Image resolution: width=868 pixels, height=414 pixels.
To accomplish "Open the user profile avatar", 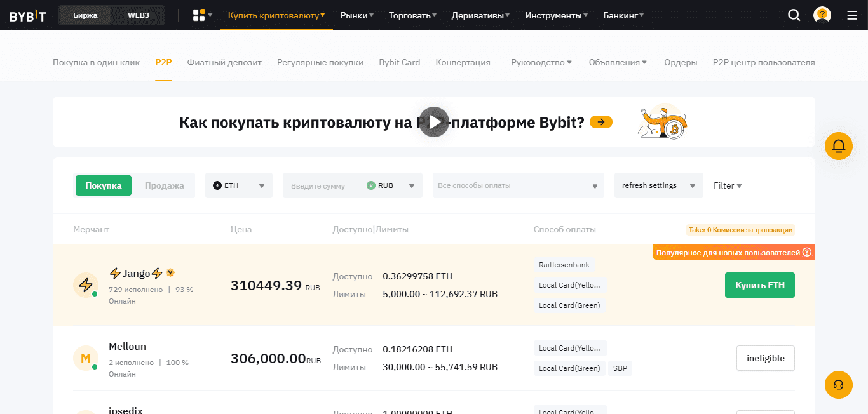I will [822, 15].
